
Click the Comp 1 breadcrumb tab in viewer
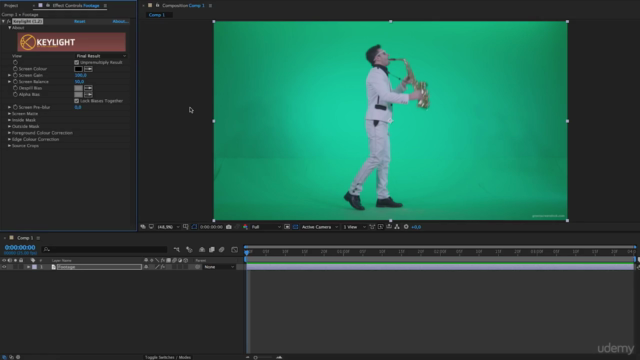[157, 15]
